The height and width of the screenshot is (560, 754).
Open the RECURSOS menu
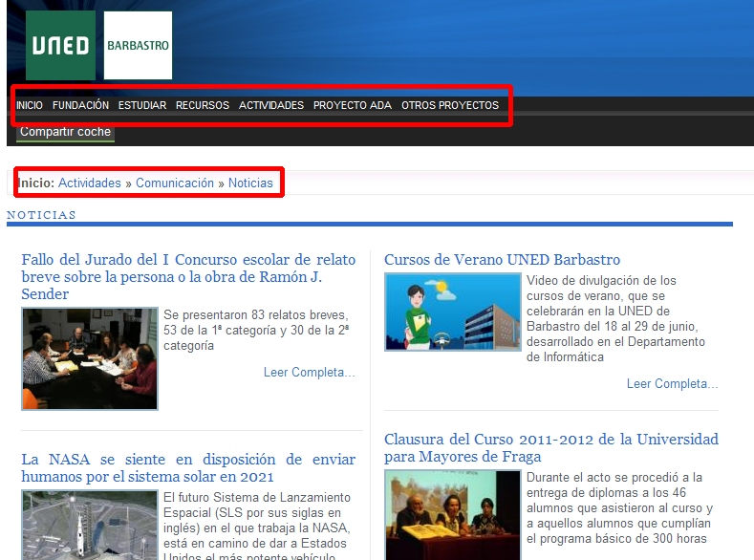[203, 105]
